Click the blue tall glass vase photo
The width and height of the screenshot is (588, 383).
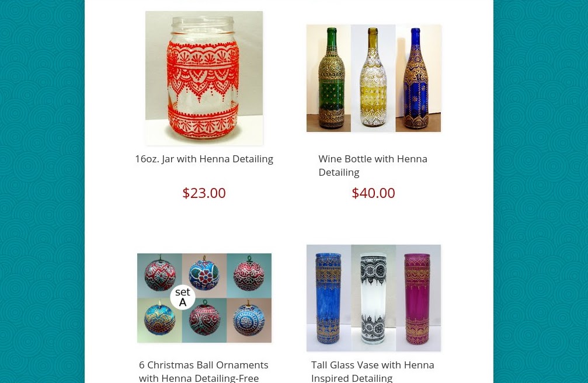pyautogui.click(x=329, y=298)
